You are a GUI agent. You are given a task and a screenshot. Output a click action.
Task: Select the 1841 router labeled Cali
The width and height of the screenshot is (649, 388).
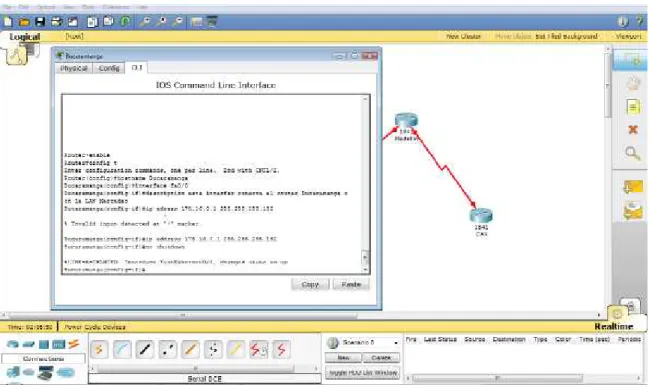click(481, 216)
